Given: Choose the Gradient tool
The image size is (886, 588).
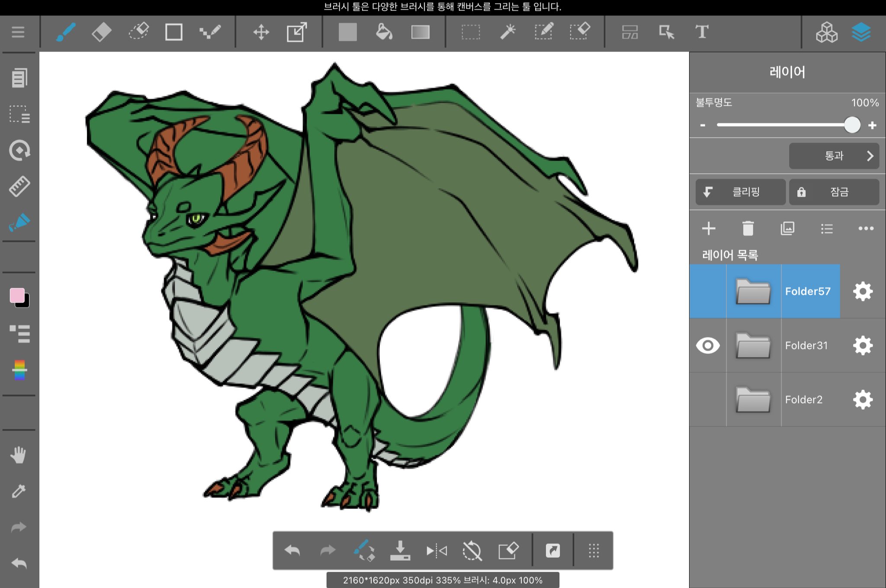Looking at the screenshot, I should (x=420, y=32).
